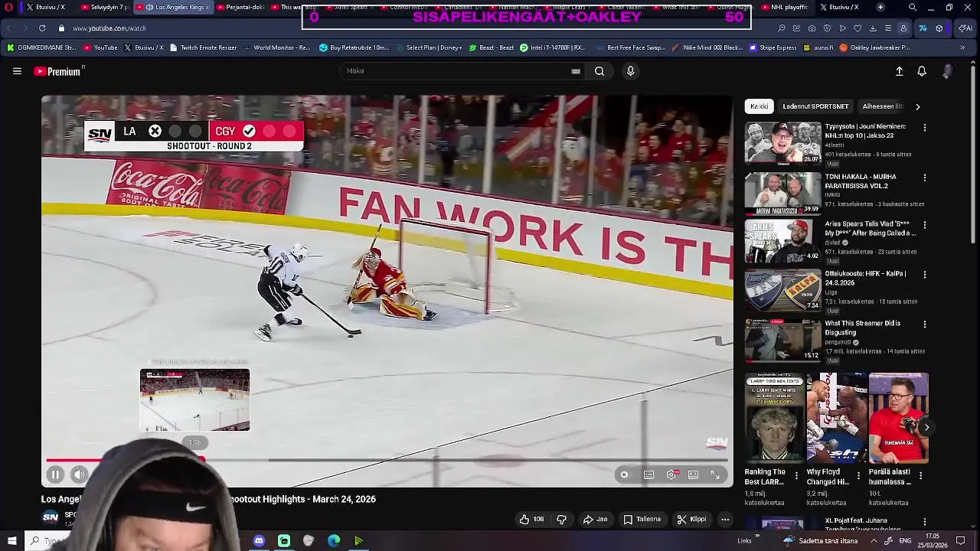This screenshot has width=980, height=551.
Task: Open TONI HAKALA - MURHA PARATIISISSA video
Action: 782,193
